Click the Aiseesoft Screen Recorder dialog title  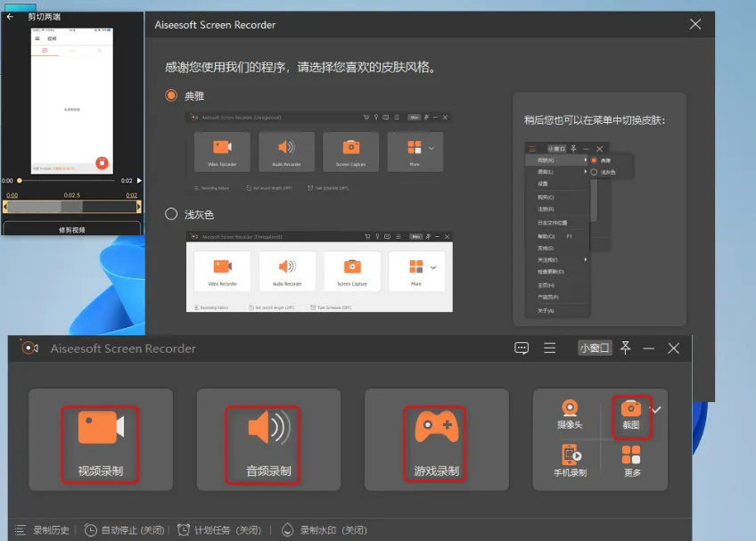tap(215, 25)
